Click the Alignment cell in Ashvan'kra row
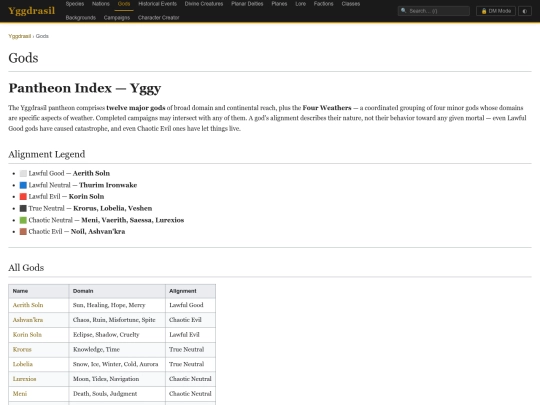 190,320
